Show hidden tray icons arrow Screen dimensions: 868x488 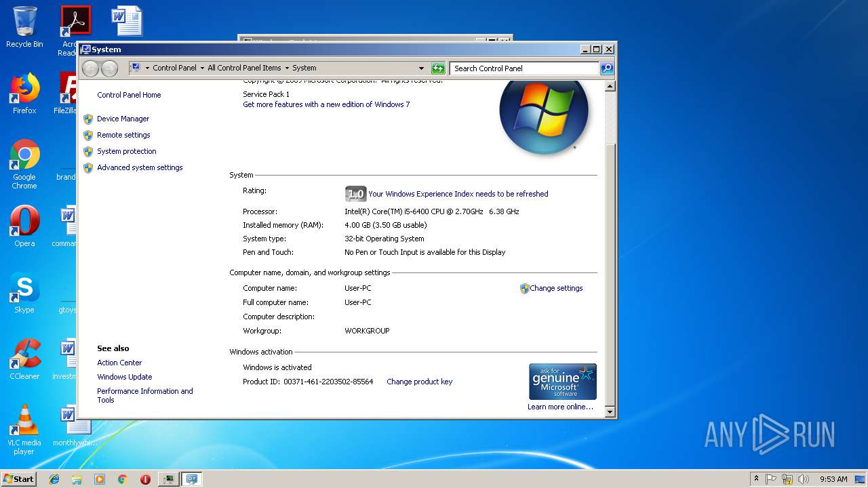756,479
